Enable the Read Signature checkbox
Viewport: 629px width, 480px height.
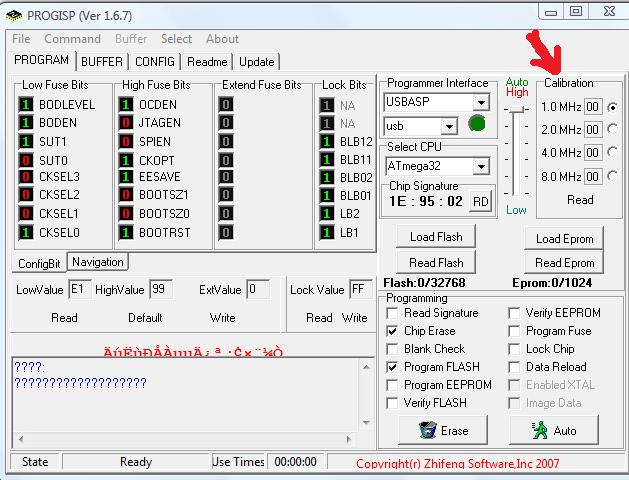pos(393,313)
